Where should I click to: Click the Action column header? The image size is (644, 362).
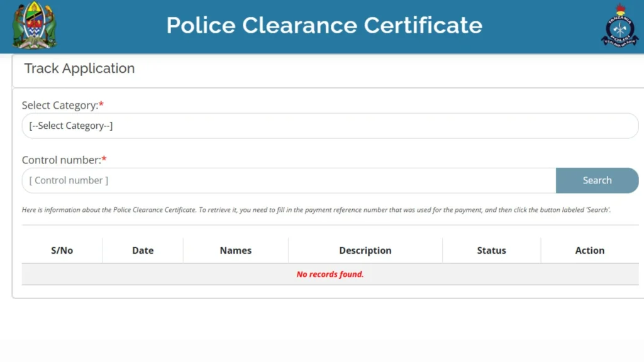pyautogui.click(x=590, y=250)
